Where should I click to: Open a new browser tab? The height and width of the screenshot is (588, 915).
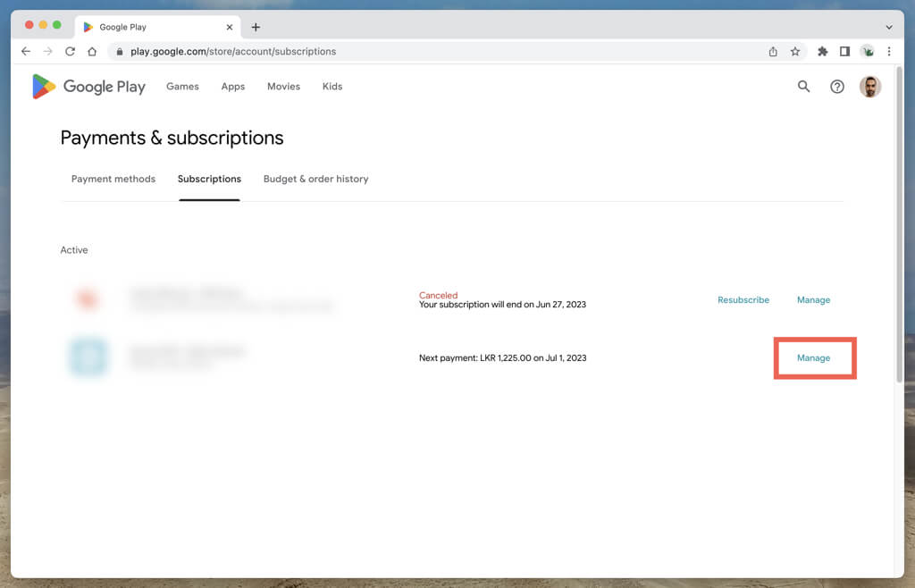click(x=256, y=27)
